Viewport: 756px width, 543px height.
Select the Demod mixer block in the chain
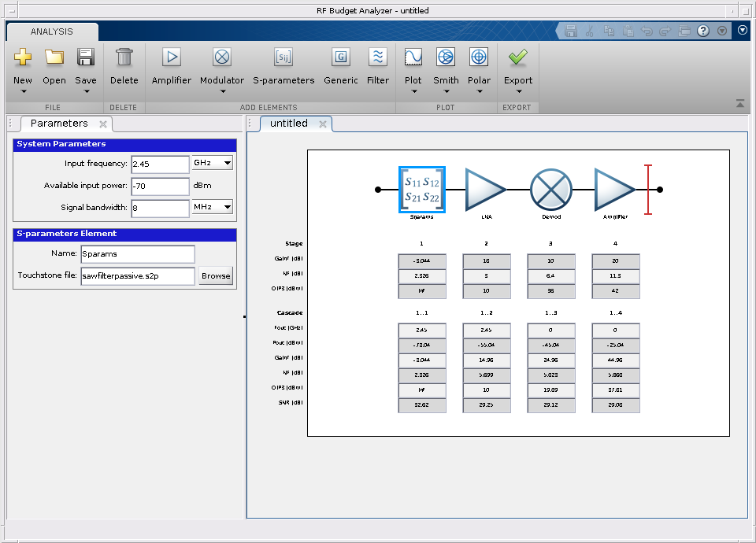click(x=550, y=190)
